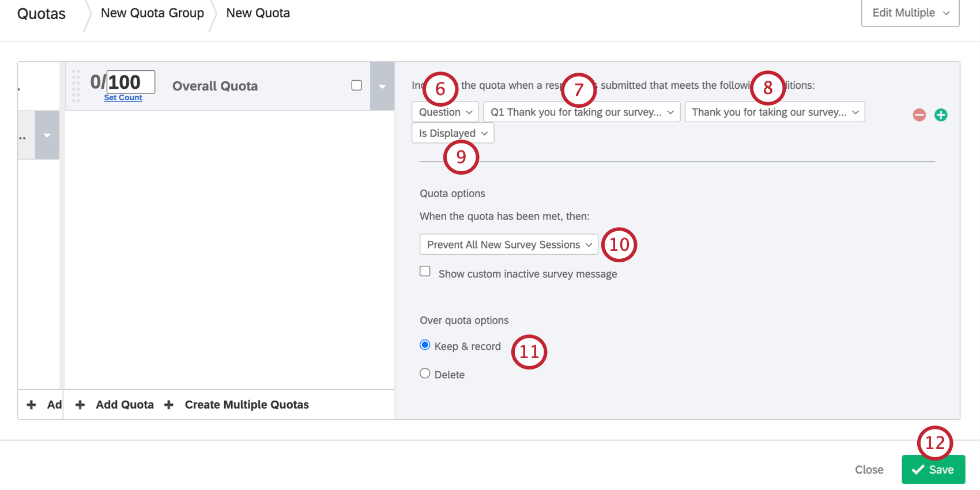
Task: Click the Set Count link
Action: coord(123,98)
